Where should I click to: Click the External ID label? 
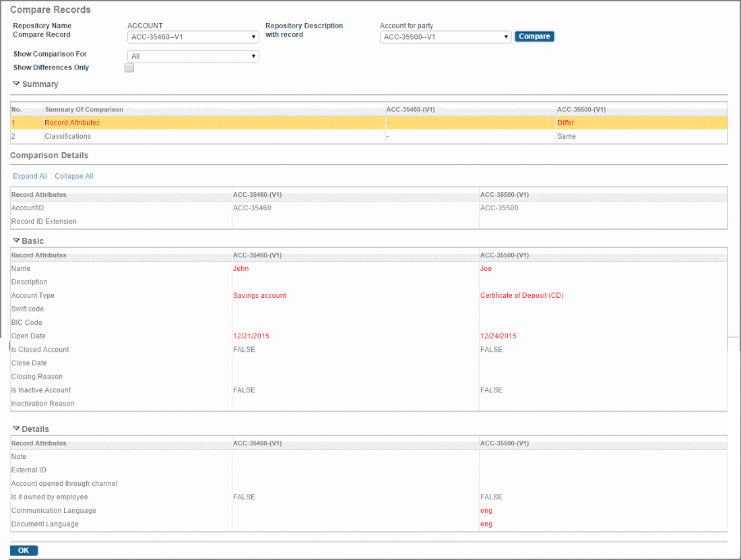[x=29, y=470]
